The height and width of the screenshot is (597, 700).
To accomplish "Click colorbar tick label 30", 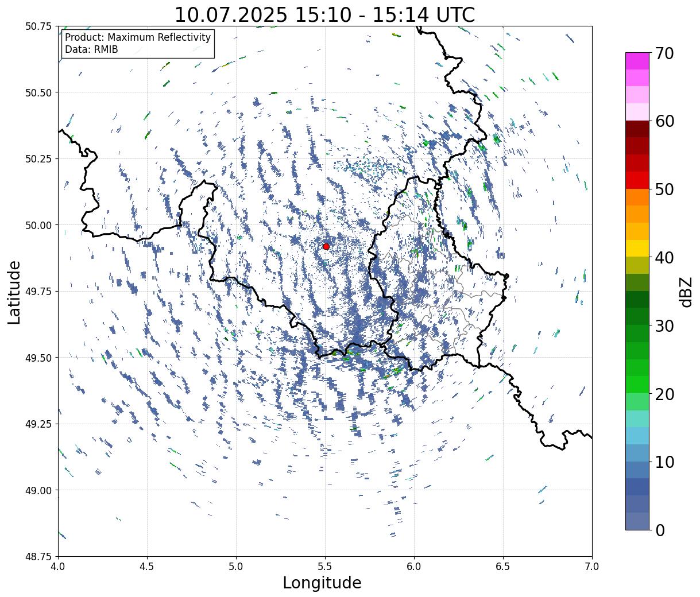I will coord(664,326).
